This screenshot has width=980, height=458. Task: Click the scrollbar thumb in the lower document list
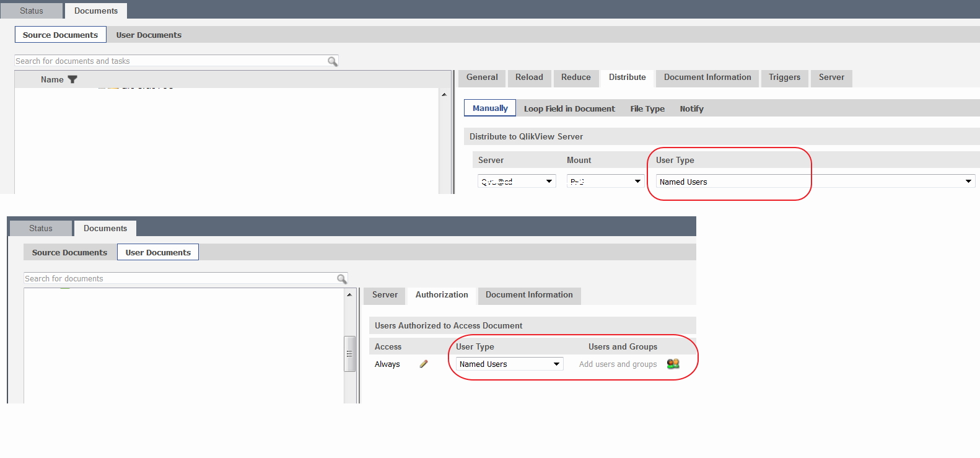pos(349,354)
